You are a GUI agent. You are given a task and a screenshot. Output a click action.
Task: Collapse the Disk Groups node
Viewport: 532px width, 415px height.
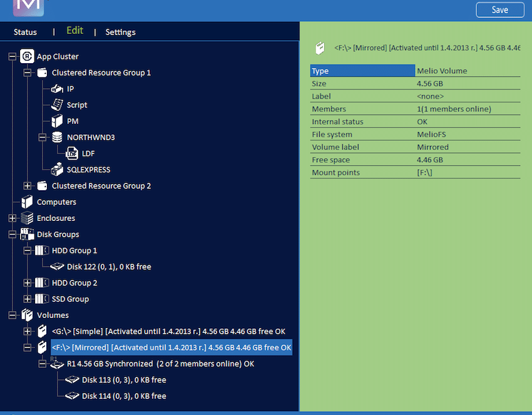[13, 234]
